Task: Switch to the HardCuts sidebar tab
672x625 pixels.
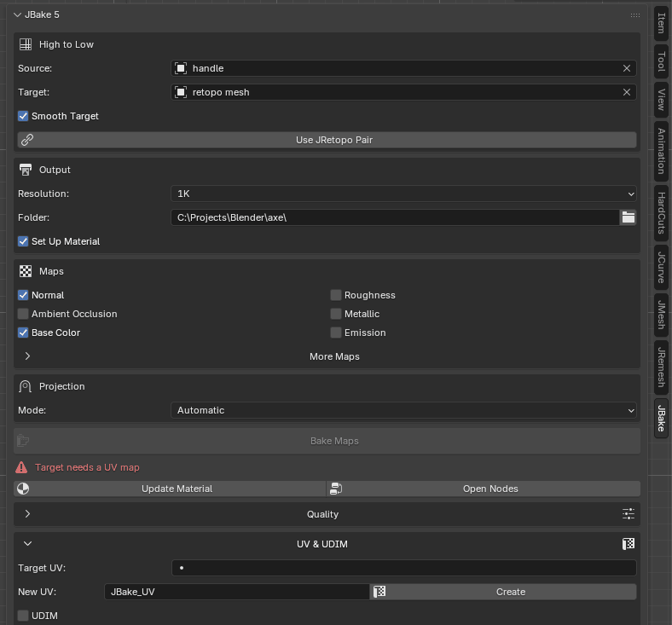Action: [661, 213]
